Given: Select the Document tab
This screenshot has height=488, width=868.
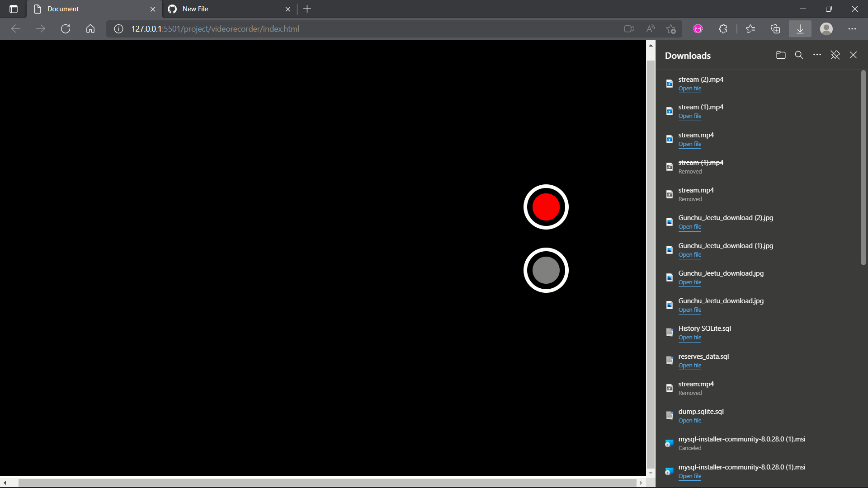Looking at the screenshot, I should point(94,9).
